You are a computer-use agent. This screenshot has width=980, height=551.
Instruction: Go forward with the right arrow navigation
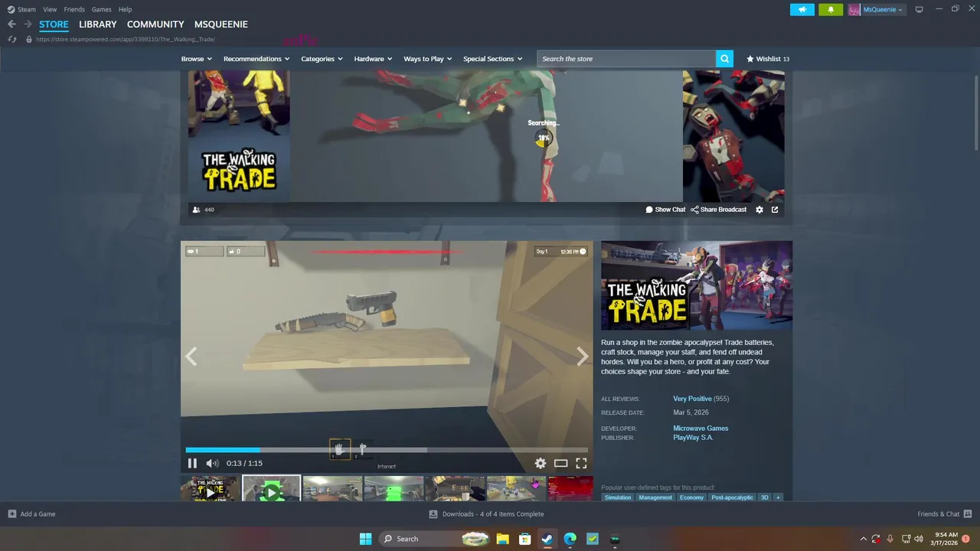[x=28, y=24]
